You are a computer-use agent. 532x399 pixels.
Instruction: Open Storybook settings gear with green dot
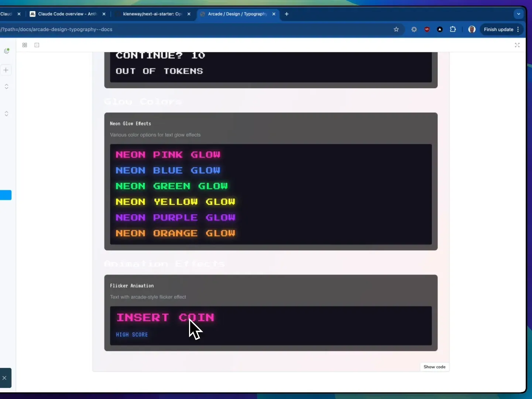pyautogui.click(x=7, y=51)
